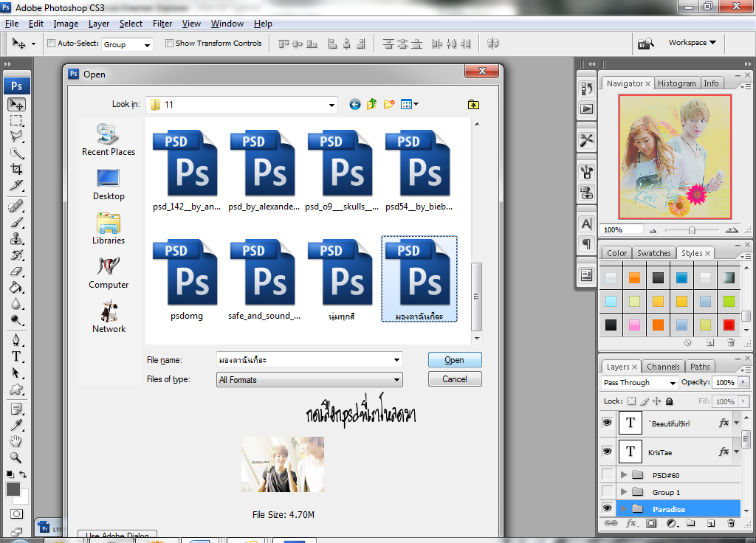Select the Crop tool
This screenshot has width=756, height=543.
pos(16,169)
